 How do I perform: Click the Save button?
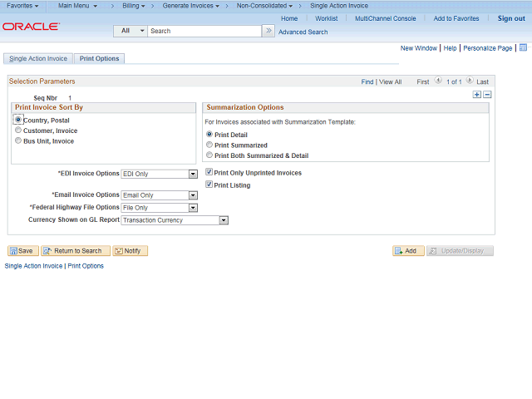pyautogui.click(x=23, y=251)
